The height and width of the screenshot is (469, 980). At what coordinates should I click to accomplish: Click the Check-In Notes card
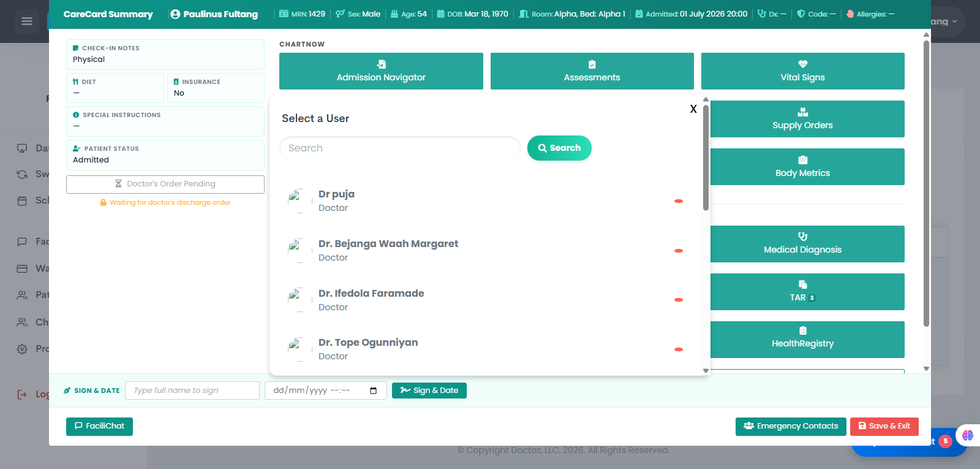tap(165, 54)
